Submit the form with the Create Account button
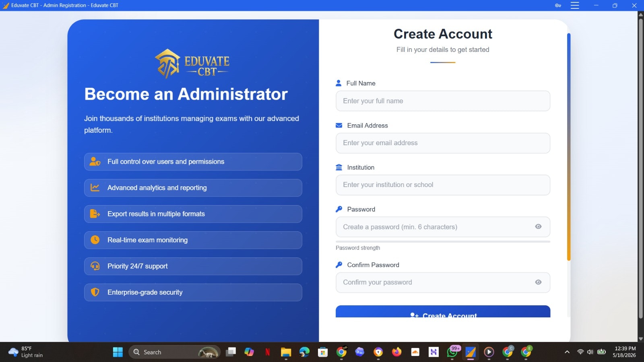Image resolution: width=644 pixels, height=362 pixels. tap(443, 312)
